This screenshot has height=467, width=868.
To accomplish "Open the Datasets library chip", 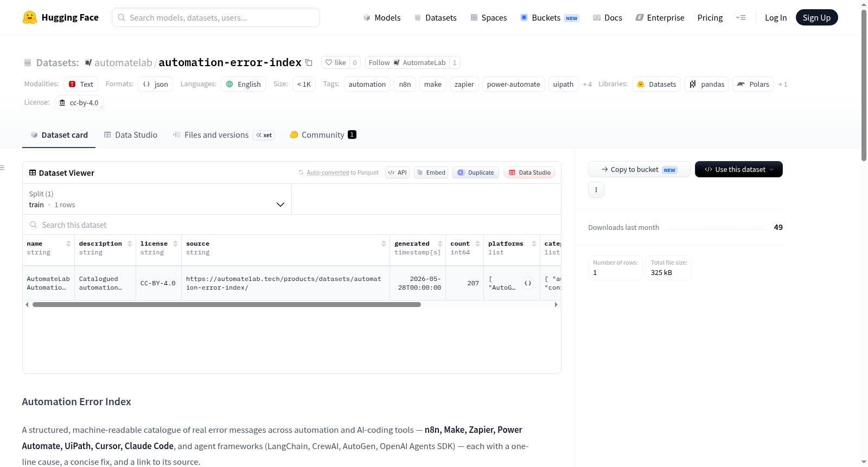I will click(x=656, y=84).
